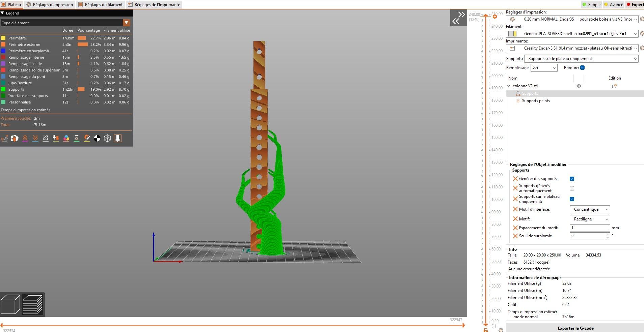The width and height of the screenshot is (644, 332).
Task: Switch to 3D editor view cube
Action: 10,304
